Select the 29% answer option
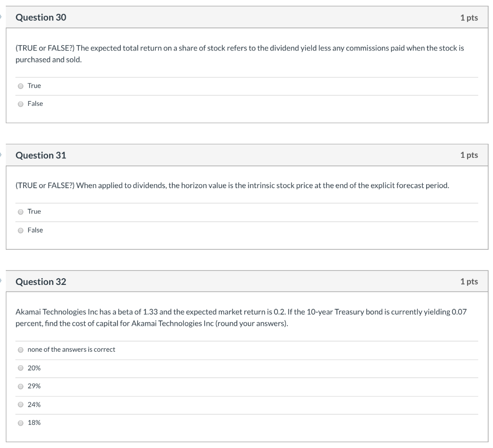Image resolution: width=493 pixels, height=448 pixels. tap(21, 386)
